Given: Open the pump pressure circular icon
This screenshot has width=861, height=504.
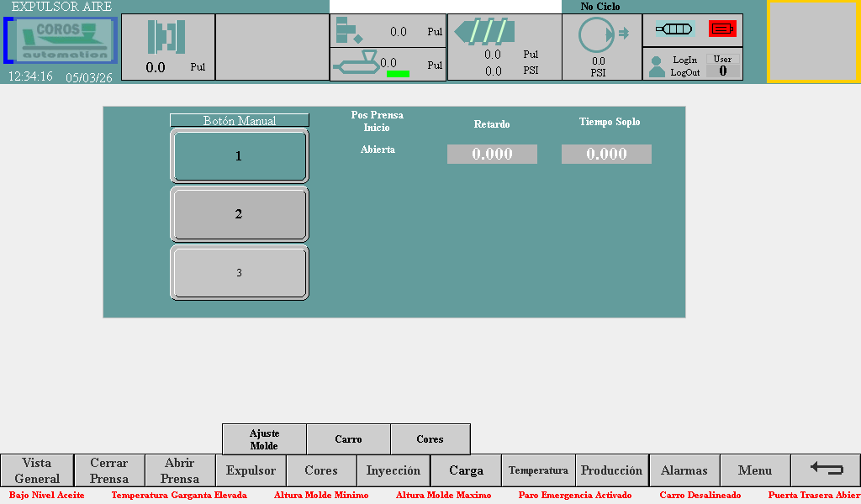Looking at the screenshot, I should point(598,34).
